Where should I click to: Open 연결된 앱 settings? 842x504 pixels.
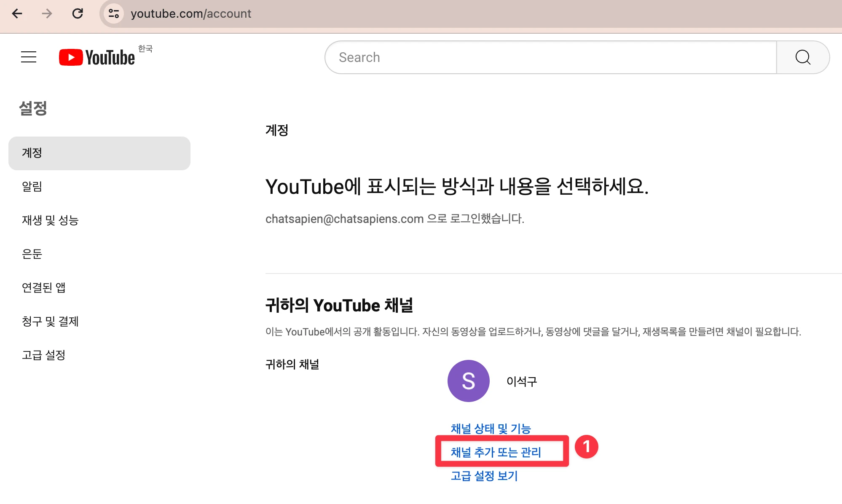[x=43, y=288]
